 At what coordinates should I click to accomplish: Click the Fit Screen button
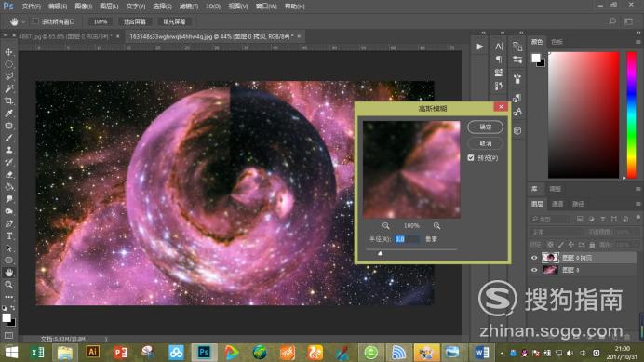[x=135, y=21]
